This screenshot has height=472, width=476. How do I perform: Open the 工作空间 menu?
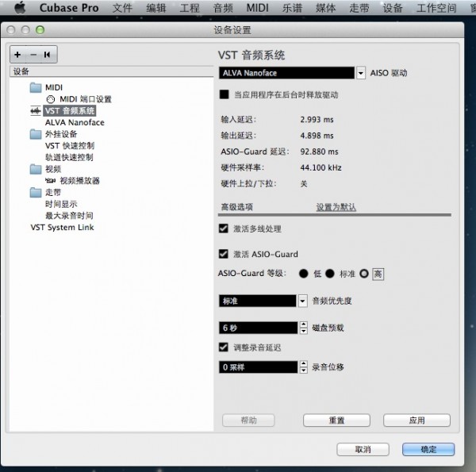click(436, 8)
